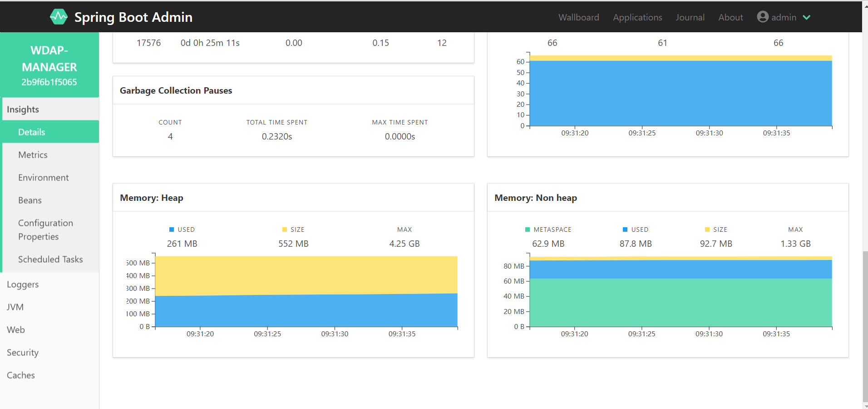Image resolution: width=868 pixels, height=409 pixels.
Task: Click the 61 value above the threads chart
Action: coord(662,43)
